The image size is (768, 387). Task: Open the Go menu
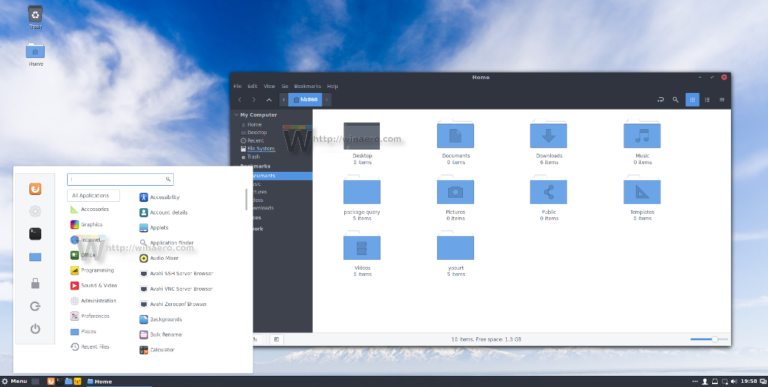(x=285, y=86)
